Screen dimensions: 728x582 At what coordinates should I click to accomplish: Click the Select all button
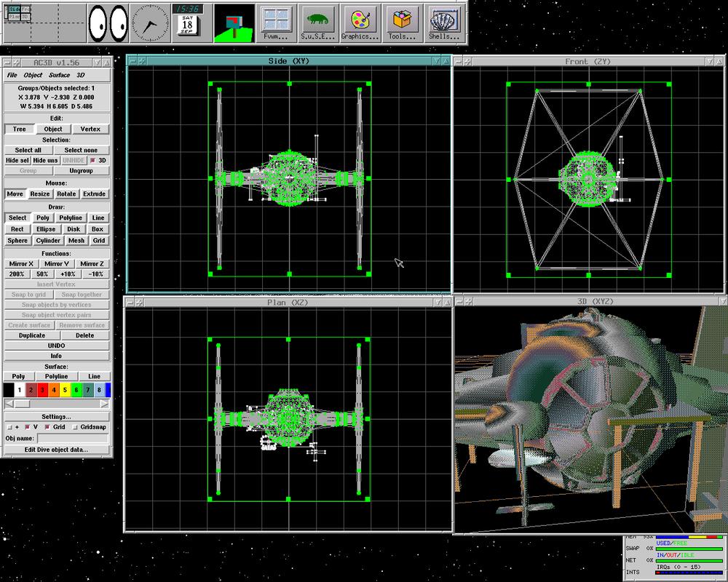click(28, 150)
